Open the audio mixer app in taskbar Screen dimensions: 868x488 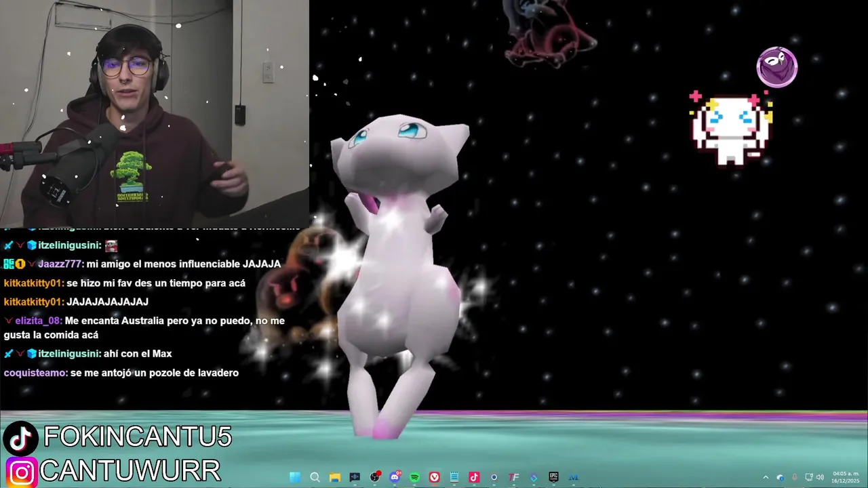click(x=355, y=477)
